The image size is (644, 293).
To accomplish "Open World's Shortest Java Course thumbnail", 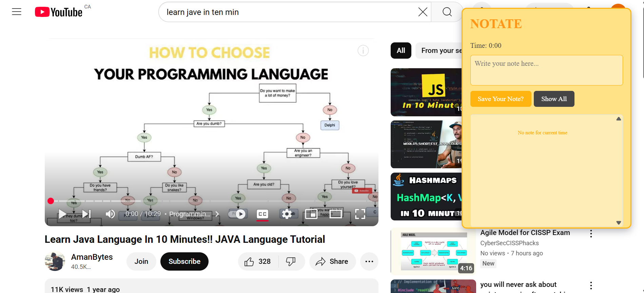I will pos(426,144).
